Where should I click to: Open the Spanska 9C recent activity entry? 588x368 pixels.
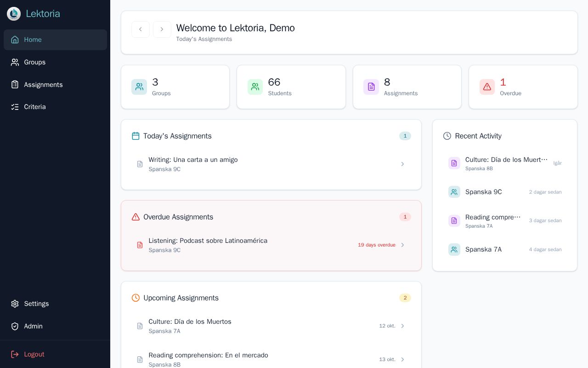(x=505, y=192)
